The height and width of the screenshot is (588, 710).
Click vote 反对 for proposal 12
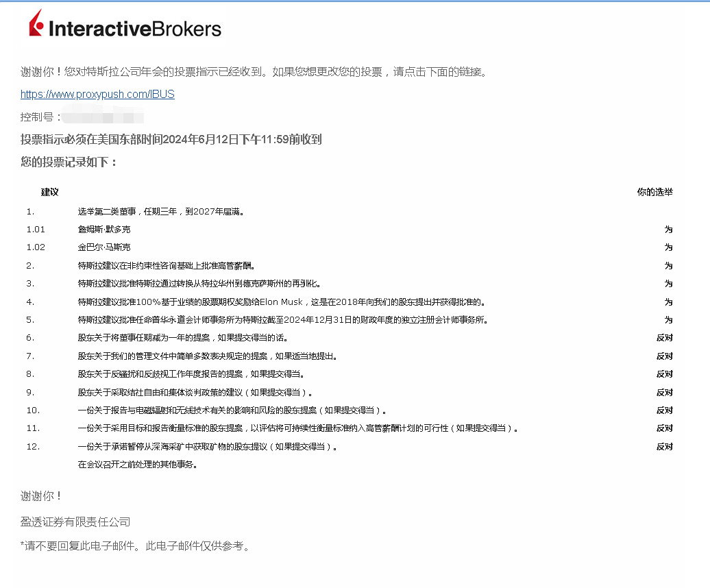[x=665, y=447]
